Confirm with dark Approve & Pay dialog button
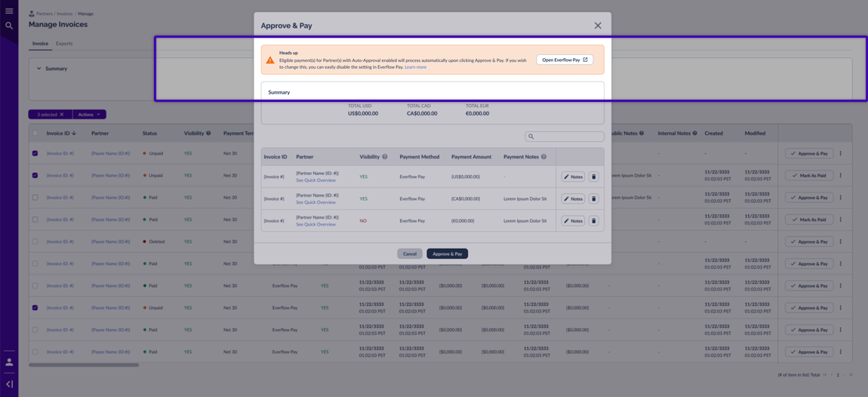Image resolution: width=868 pixels, height=397 pixels. click(448, 254)
